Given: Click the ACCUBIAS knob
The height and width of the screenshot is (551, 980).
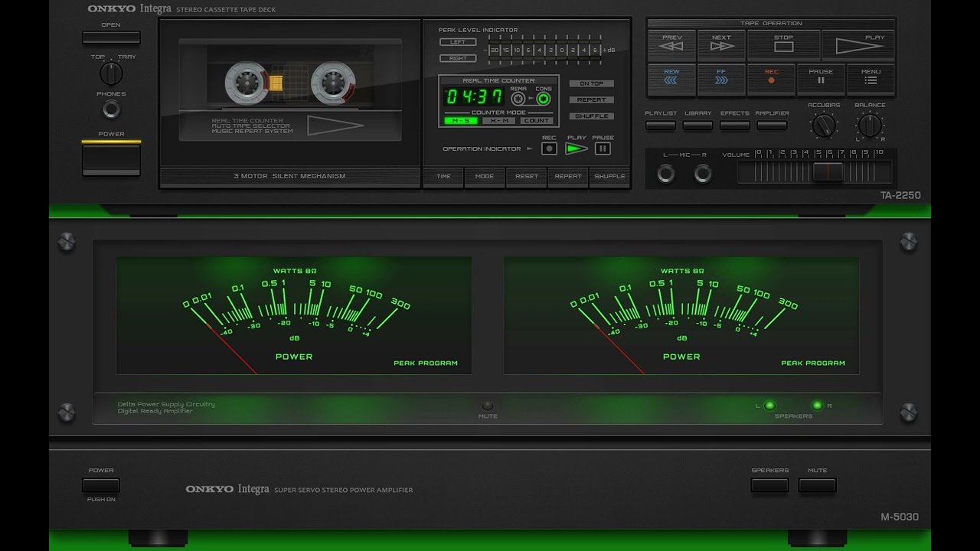Looking at the screenshot, I should pyautogui.click(x=824, y=125).
